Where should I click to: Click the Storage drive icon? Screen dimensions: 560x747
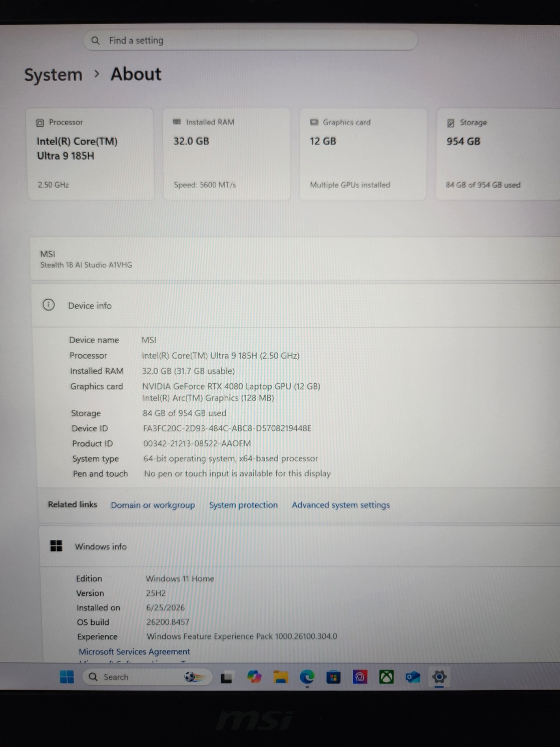450,123
